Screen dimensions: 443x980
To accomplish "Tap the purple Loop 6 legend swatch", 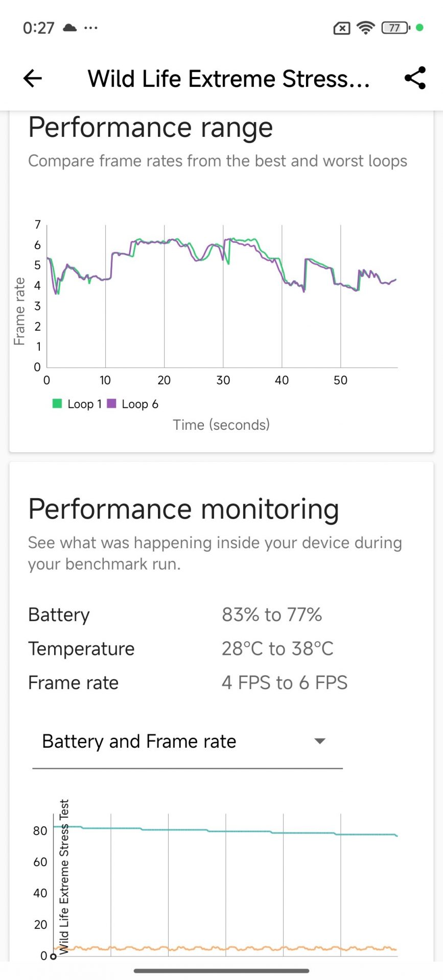I will tap(111, 404).
